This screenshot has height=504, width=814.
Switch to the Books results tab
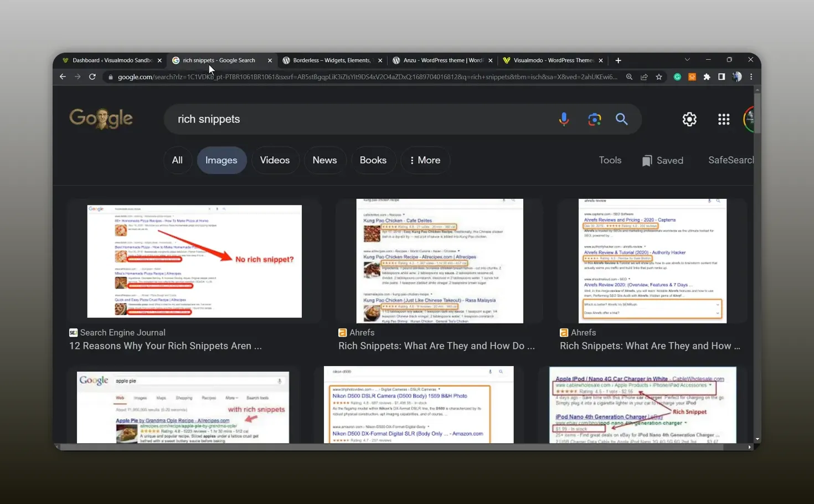click(373, 160)
